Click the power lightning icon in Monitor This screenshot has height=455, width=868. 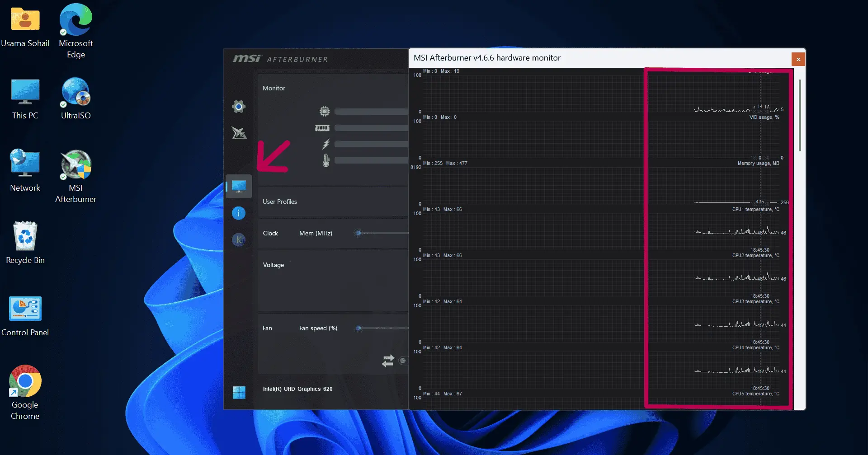click(x=325, y=144)
